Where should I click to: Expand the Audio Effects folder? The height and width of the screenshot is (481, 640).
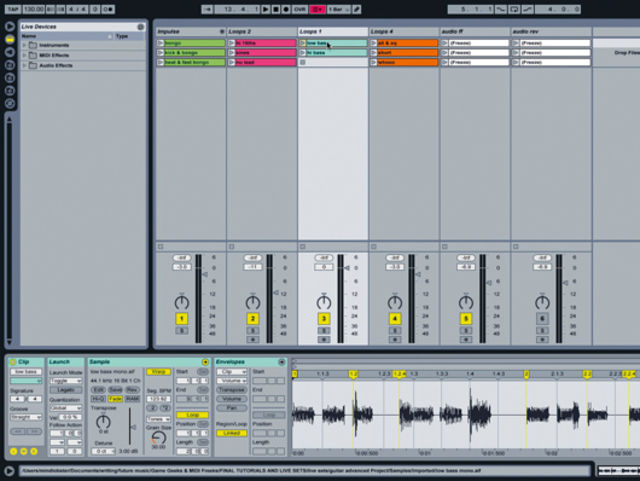click(24, 65)
